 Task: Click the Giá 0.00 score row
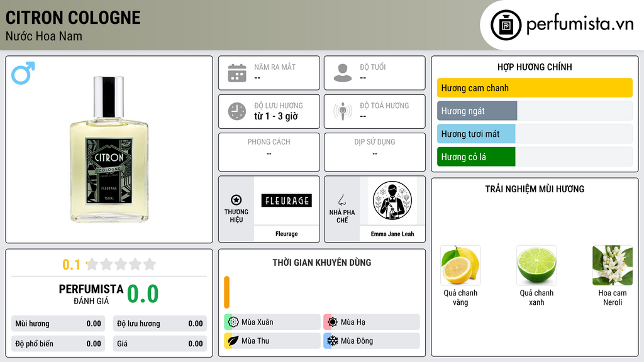tap(160, 344)
